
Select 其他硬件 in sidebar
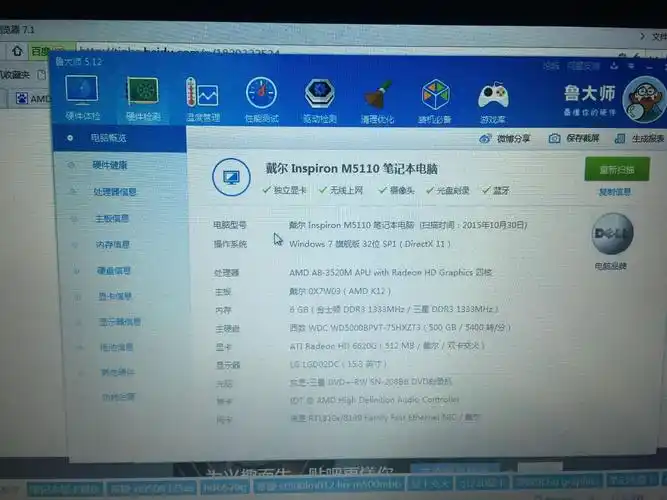coord(118,372)
